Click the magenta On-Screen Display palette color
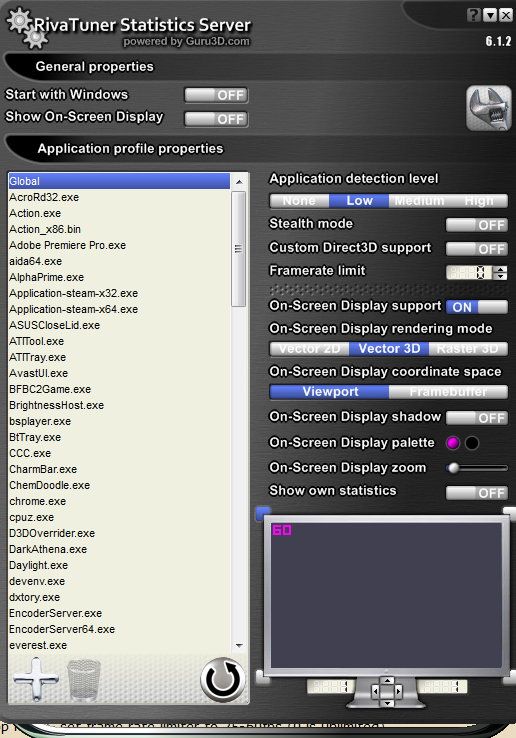This screenshot has width=516, height=738. pos(453,443)
